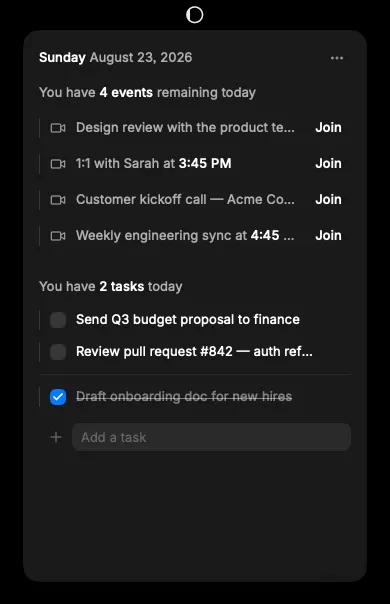Screen dimensions: 390x604
Task: Click video icon next to Weekly engineering sync
Action: click(58, 236)
